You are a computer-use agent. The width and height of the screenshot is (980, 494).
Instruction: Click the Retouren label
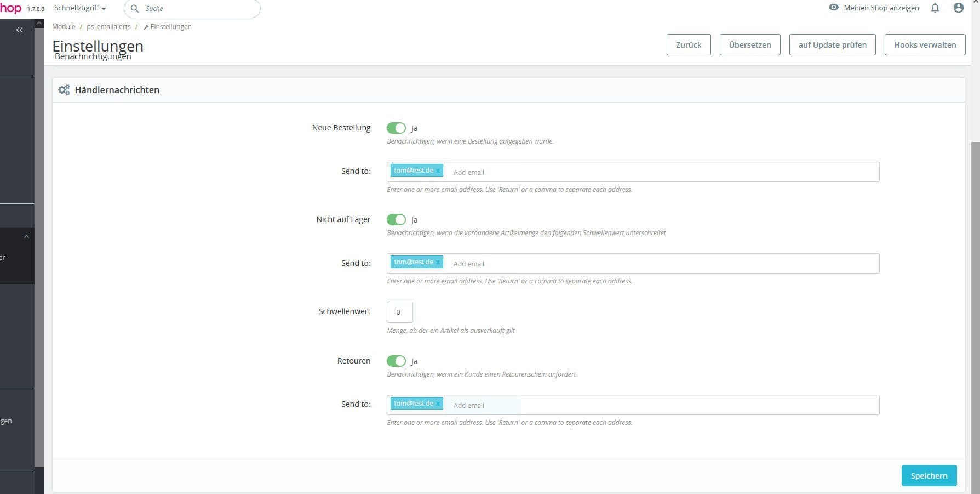[x=354, y=361]
